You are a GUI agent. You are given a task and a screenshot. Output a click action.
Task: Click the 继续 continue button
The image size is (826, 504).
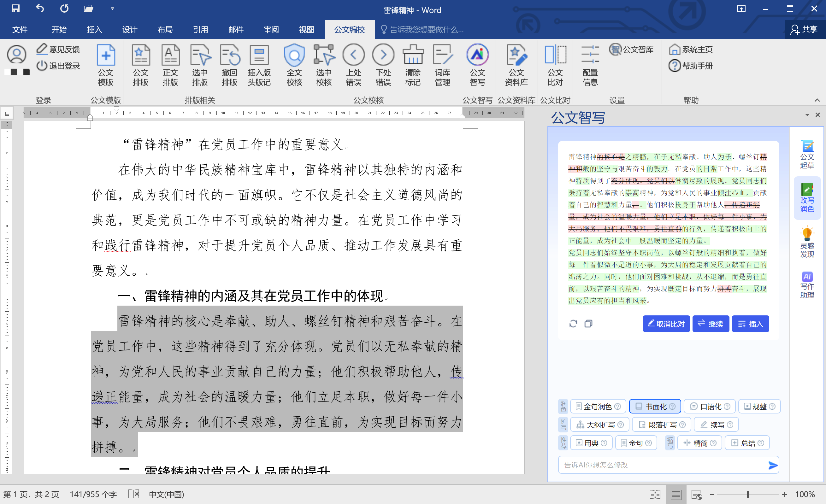pos(711,324)
